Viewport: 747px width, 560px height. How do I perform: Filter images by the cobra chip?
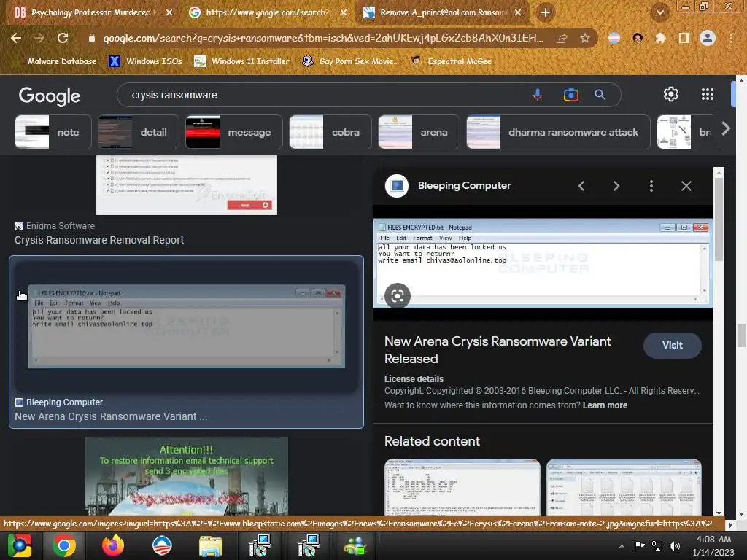(x=330, y=132)
